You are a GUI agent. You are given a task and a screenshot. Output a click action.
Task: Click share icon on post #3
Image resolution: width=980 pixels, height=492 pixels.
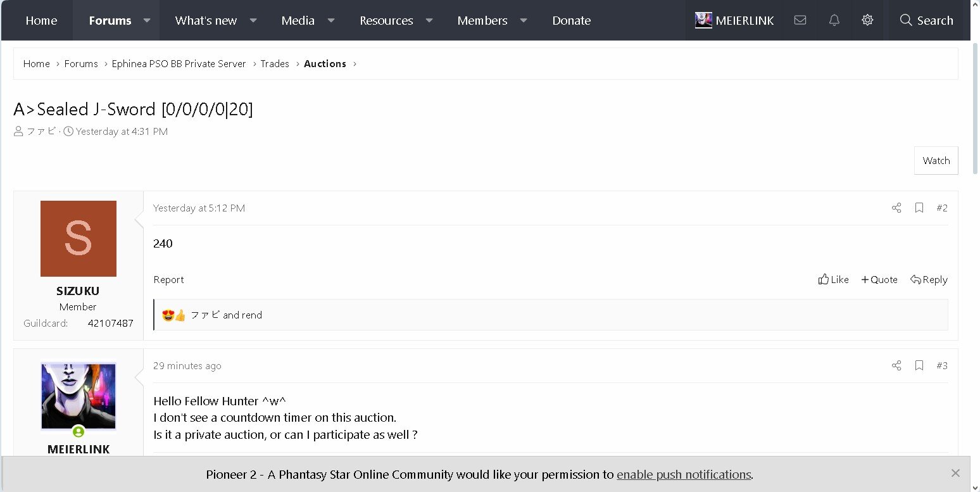pyautogui.click(x=896, y=365)
